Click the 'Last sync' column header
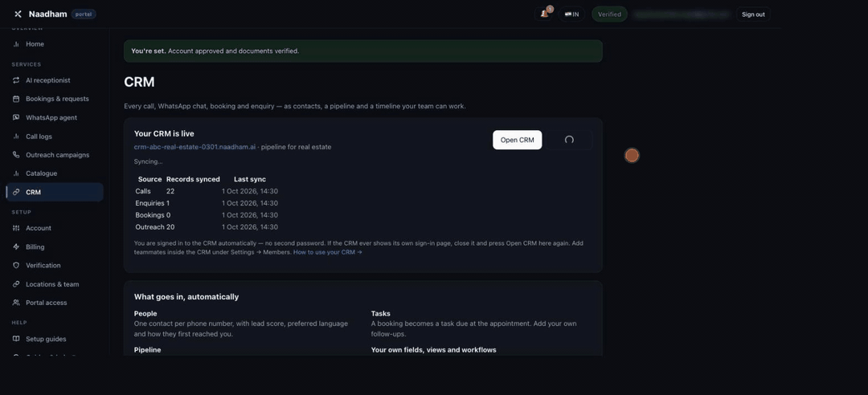 [x=250, y=179]
